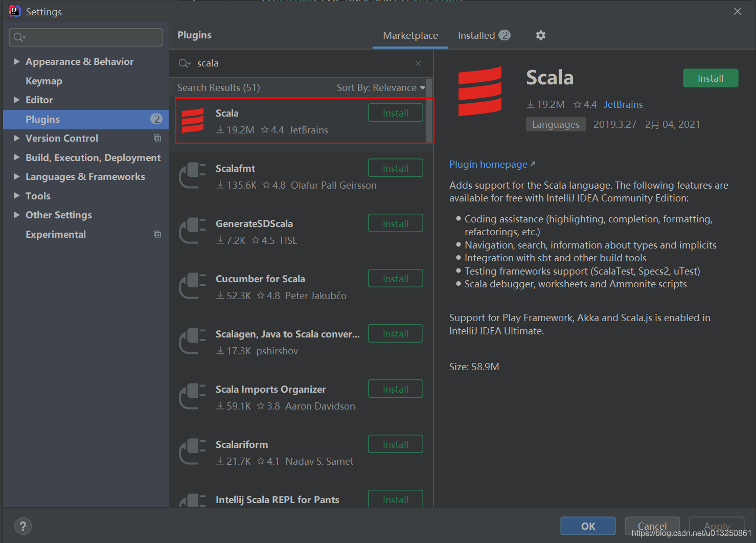
Task: Open the help question mark button
Action: tap(23, 526)
